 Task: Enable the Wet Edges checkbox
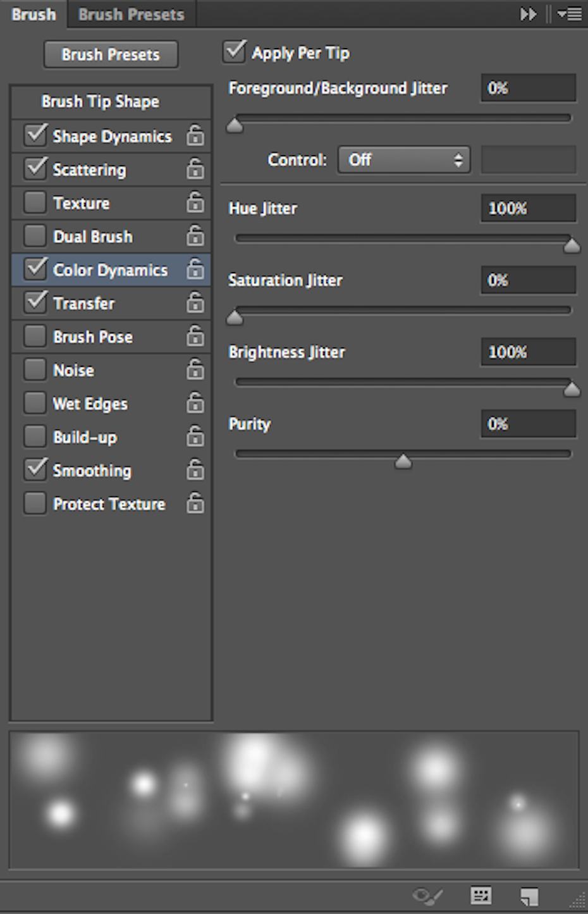point(35,403)
